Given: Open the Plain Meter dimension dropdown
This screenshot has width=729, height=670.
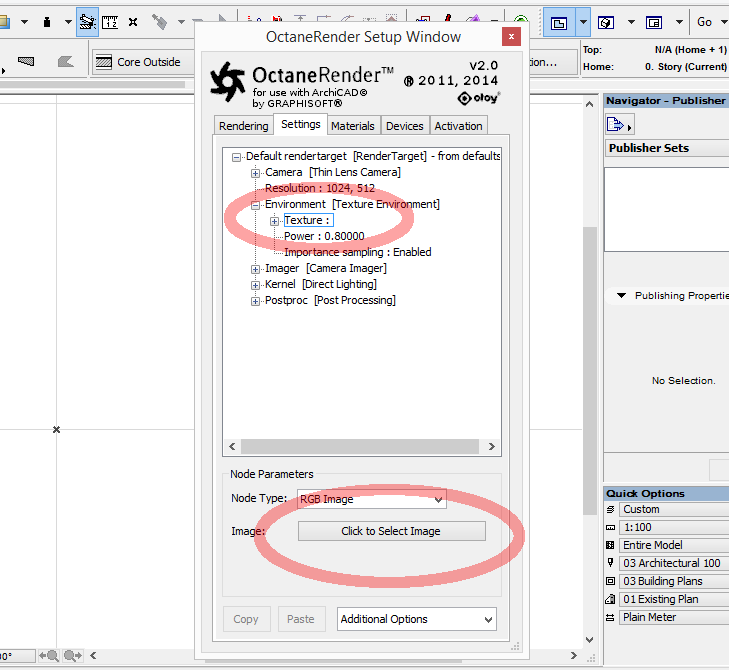Looking at the screenshot, I should 674,617.
